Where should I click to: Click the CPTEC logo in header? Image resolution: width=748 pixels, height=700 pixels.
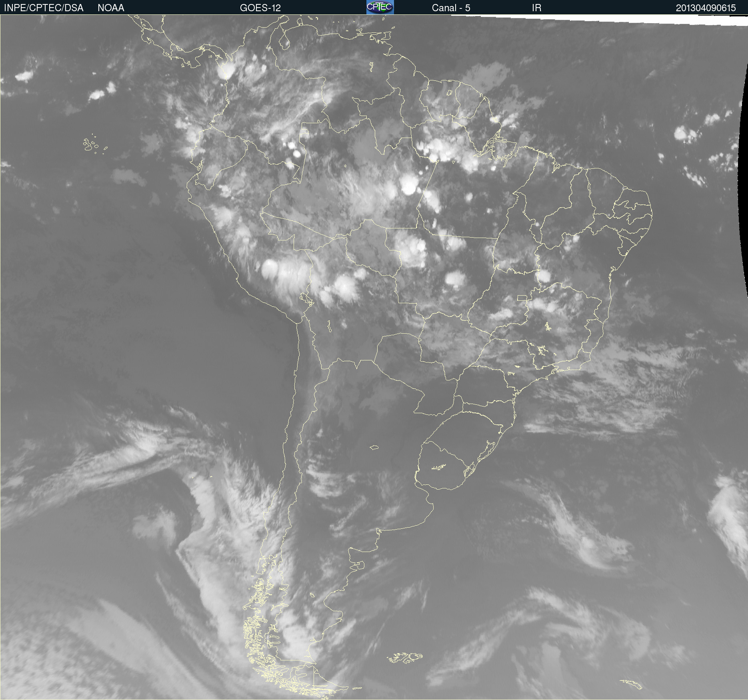click(380, 7)
